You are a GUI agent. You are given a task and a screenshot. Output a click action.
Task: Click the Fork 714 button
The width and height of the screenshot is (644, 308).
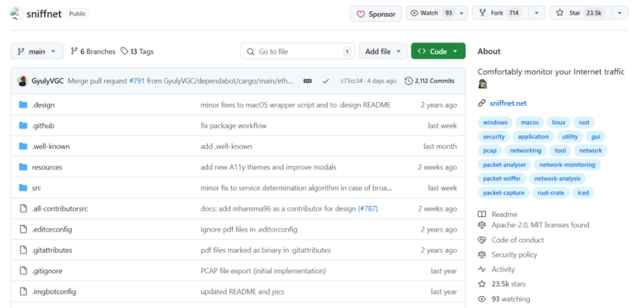click(x=500, y=13)
